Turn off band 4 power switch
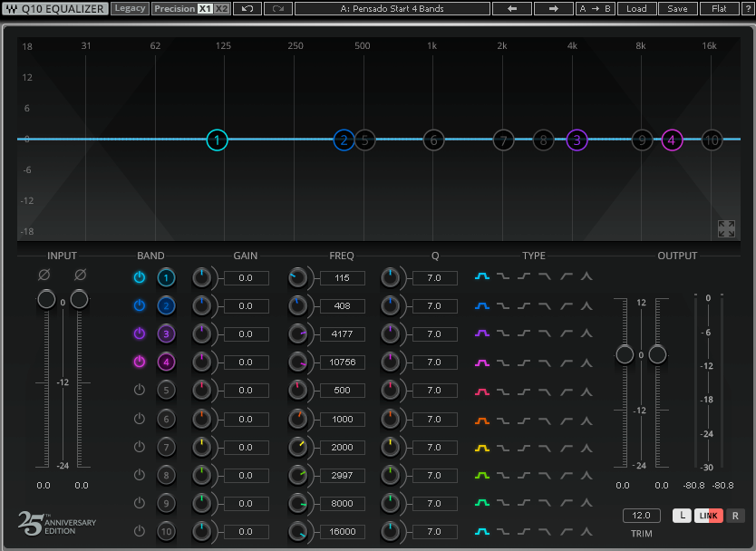 click(x=140, y=361)
